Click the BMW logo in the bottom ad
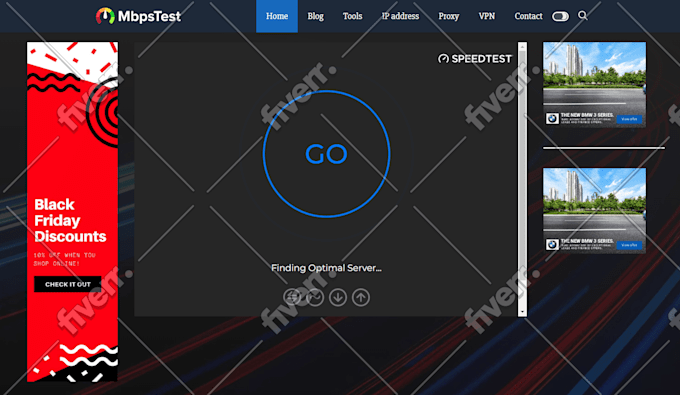The image size is (680, 395). [552, 245]
